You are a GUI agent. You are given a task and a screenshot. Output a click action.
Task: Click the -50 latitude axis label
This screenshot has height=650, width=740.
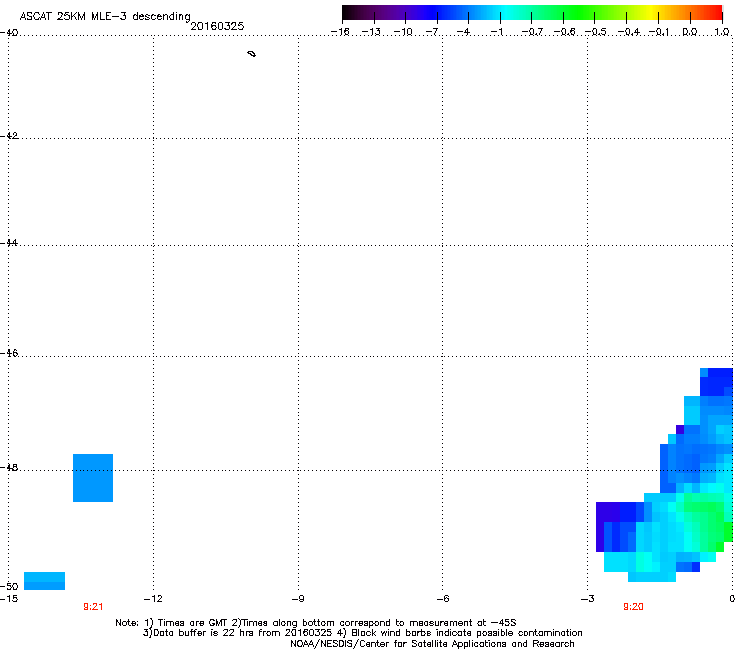coord(9,586)
